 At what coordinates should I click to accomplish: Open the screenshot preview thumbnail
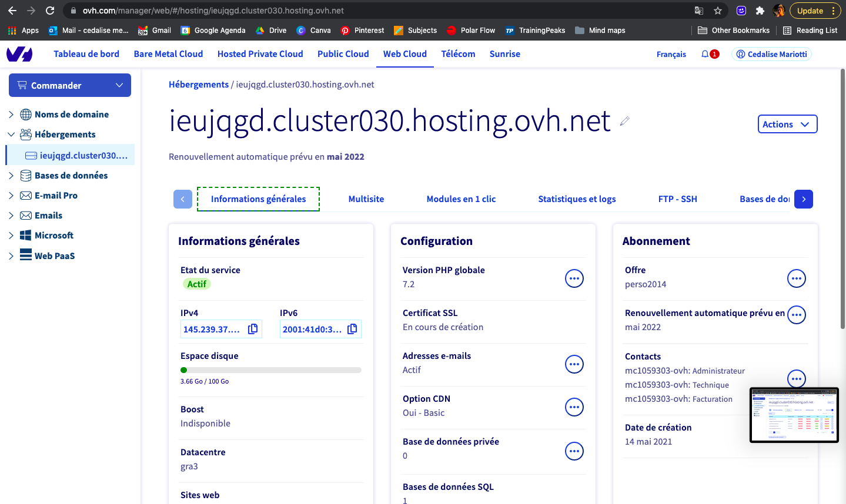coord(794,415)
